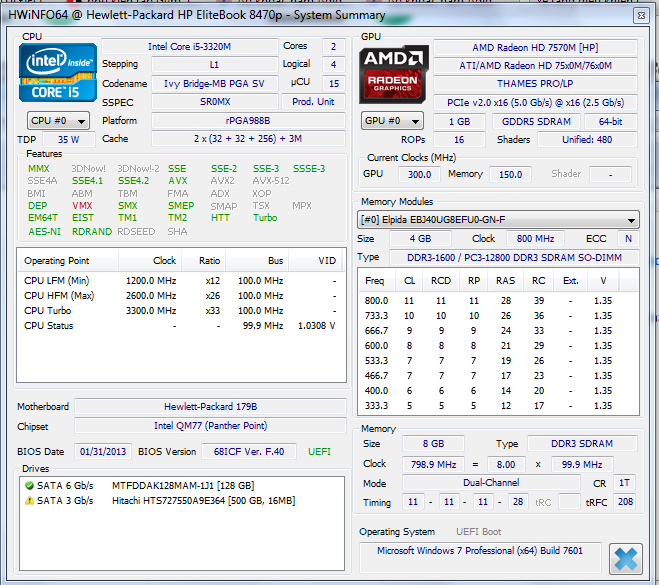Expand the Elpida memory module dropdown
The height and width of the screenshot is (585, 659).
[498, 220]
